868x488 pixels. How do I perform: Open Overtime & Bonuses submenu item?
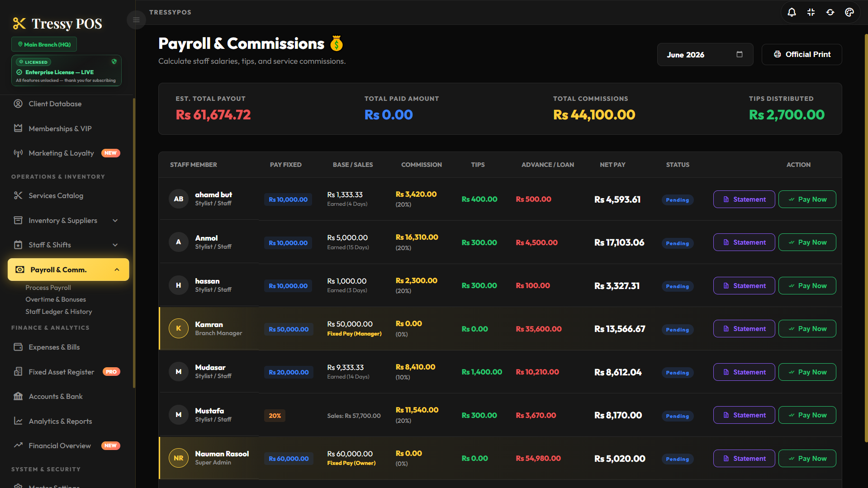coord(56,299)
